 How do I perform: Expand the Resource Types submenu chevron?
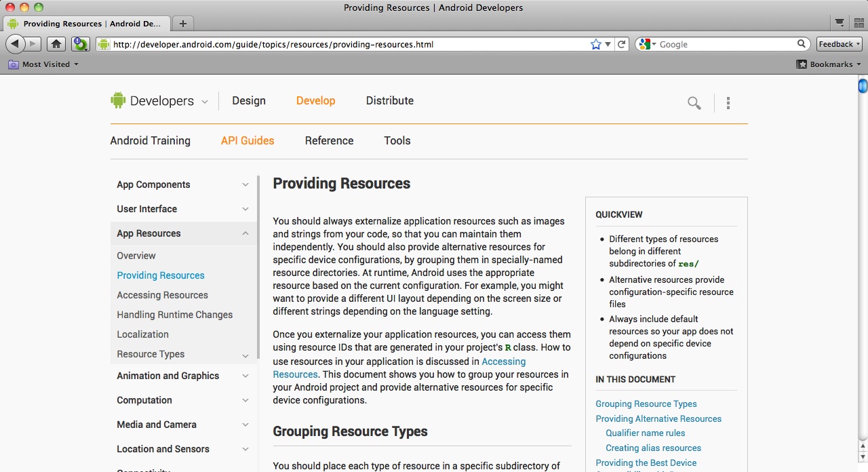[x=245, y=355]
